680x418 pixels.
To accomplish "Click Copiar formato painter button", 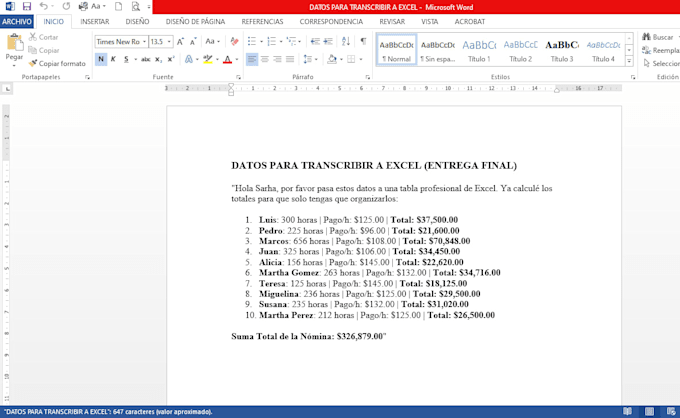I will click(x=57, y=64).
